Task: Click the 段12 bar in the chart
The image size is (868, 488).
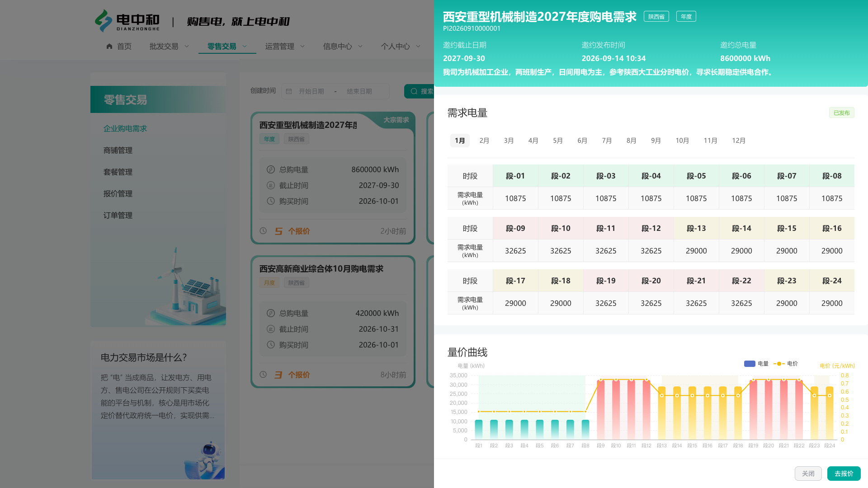Action: point(646,409)
